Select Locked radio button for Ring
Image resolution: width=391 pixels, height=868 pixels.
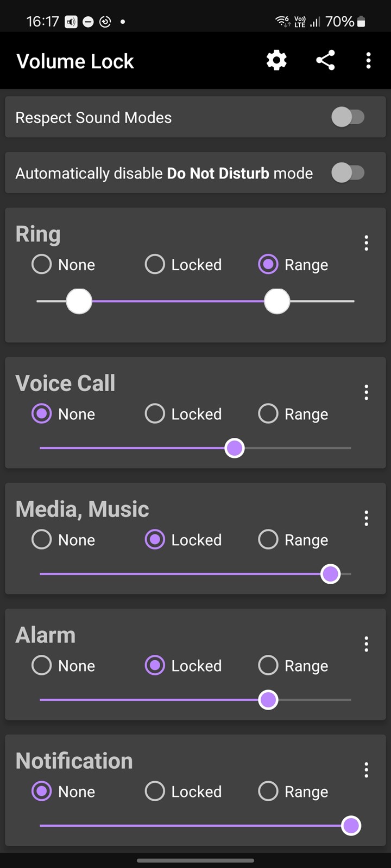tap(155, 265)
